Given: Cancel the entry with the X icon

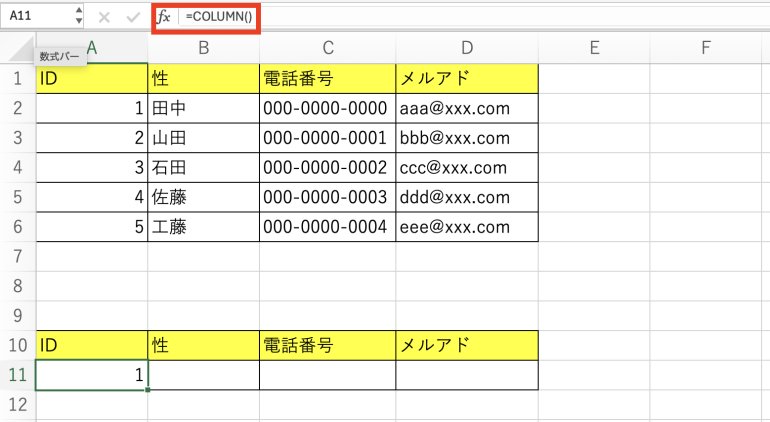Looking at the screenshot, I should pos(104,18).
